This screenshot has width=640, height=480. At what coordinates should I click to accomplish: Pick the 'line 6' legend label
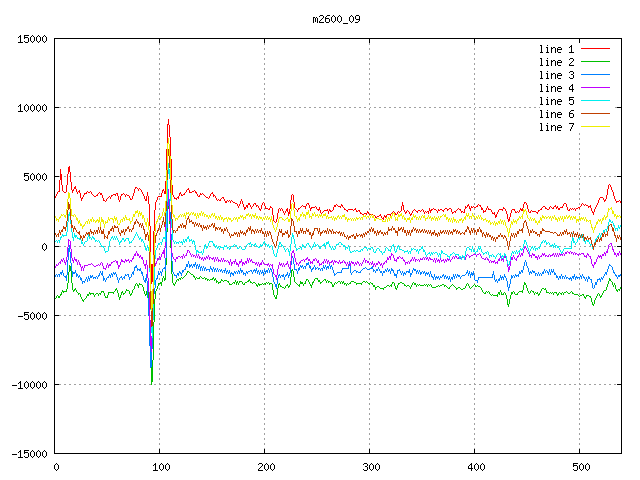point(556,114)
